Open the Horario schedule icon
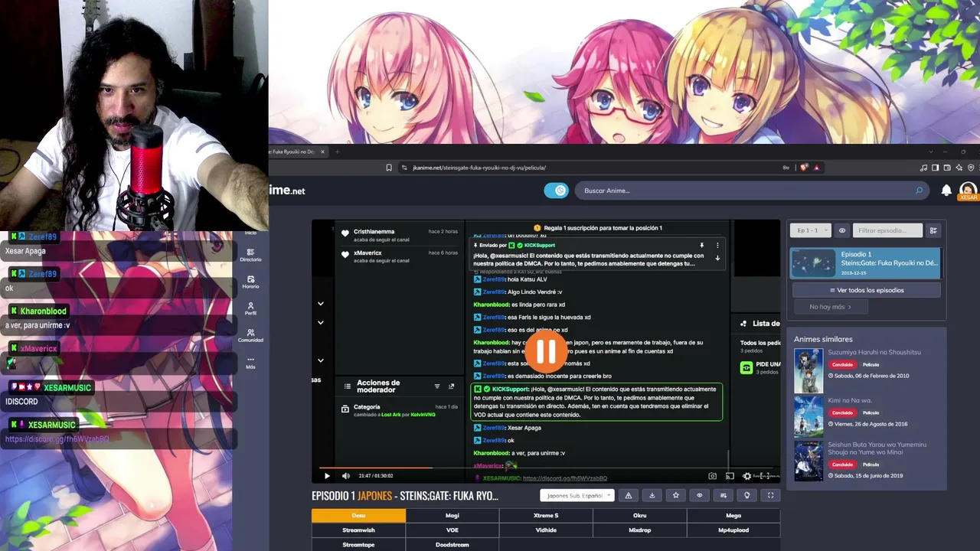The width and height of the screenshot is (980, 551). click(x=250, y=282)
